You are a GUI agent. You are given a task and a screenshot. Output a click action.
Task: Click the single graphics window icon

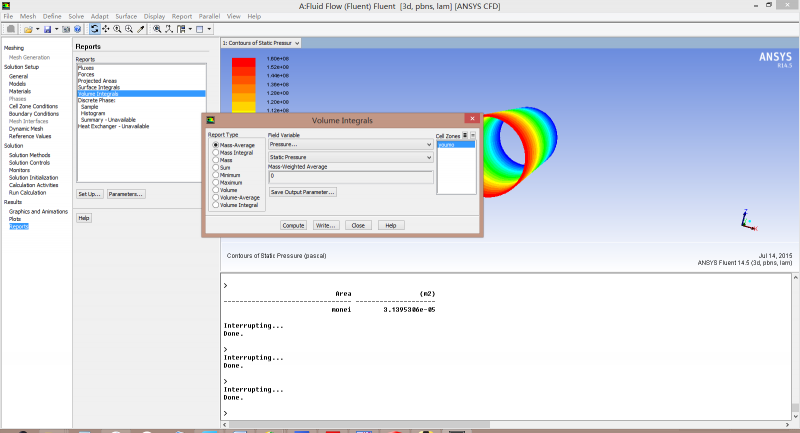tap(200, 29)
